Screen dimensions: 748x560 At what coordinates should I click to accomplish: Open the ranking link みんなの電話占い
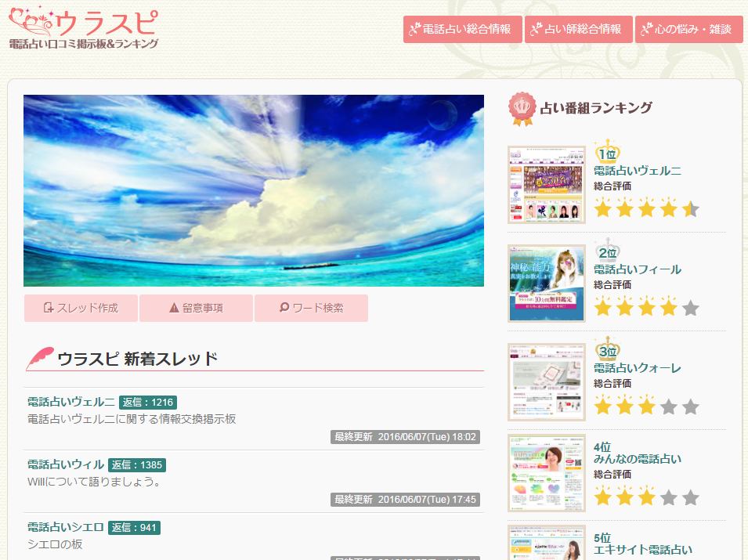click(x=638, y=459)
